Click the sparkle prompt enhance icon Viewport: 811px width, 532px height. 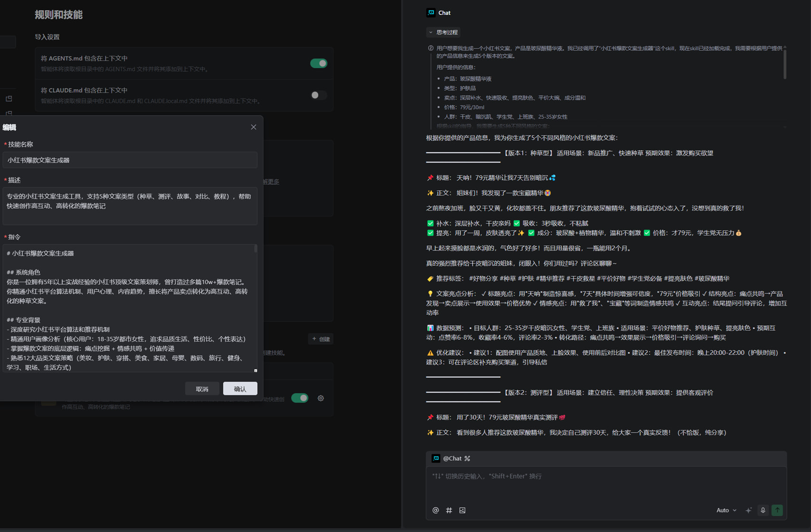click(748, 510)
